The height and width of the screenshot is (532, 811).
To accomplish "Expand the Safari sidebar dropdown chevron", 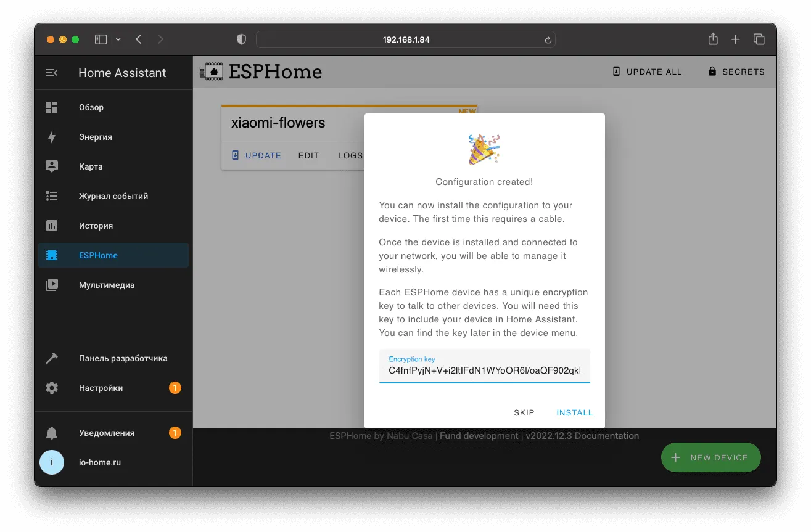I will [x=118, y=39].
